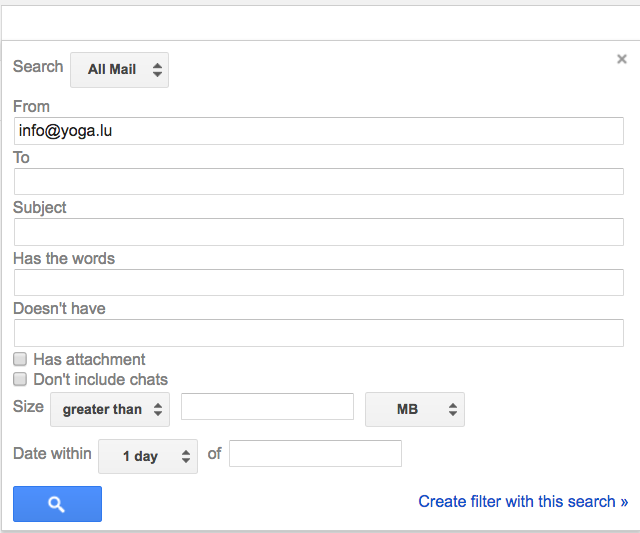The width and height of the screenshot is (640, 533).
Task: Focus the Size value input box
Action: pos(267,406)
